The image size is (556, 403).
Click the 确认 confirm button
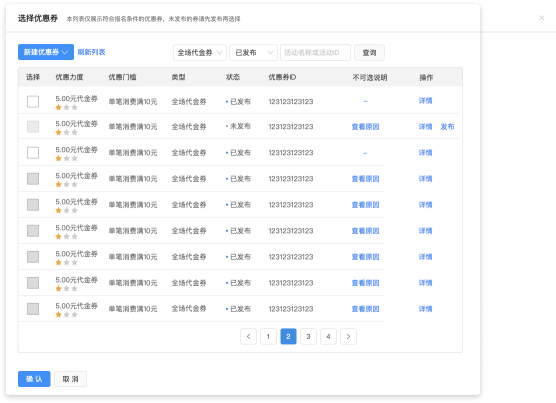pyautogui.click(x=34, y=379)
